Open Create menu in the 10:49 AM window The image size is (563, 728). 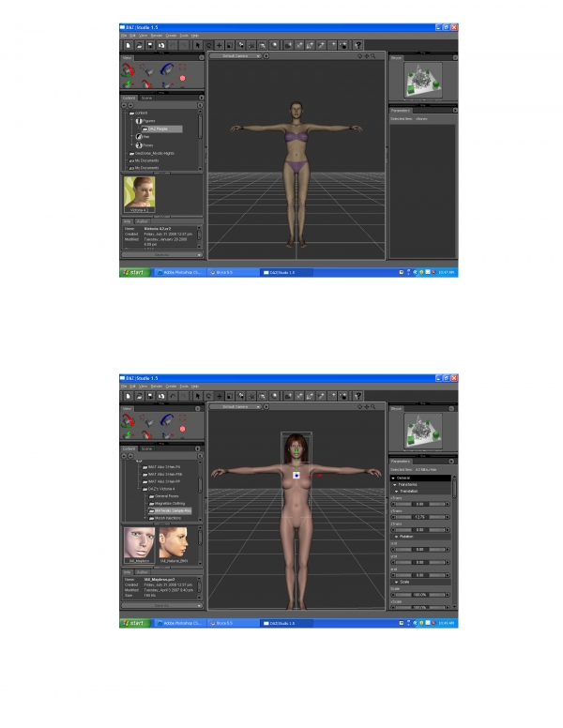tap(171, 387)
